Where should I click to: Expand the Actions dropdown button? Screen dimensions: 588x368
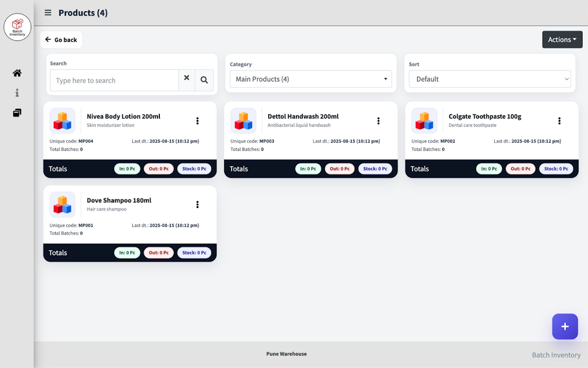562,40
